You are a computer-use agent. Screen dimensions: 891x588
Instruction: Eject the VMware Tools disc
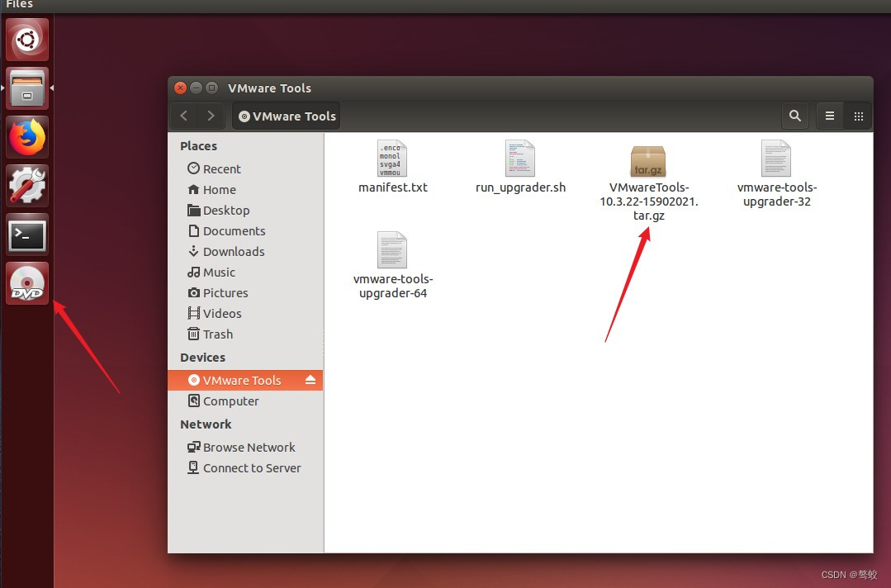310,380
